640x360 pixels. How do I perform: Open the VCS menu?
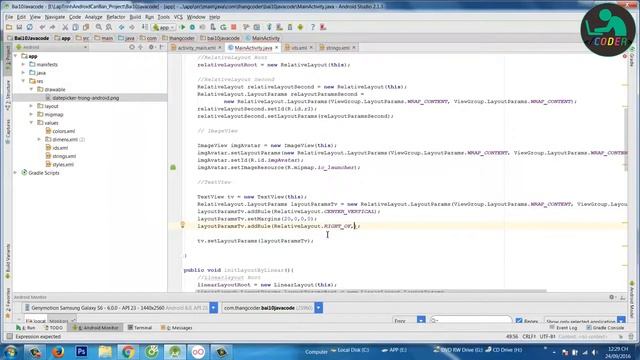[178, 17]
